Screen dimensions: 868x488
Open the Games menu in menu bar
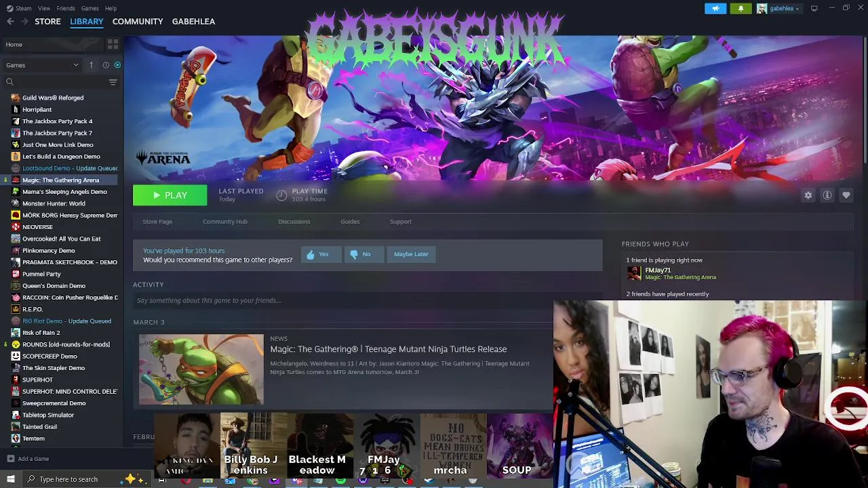coord(90,8)
